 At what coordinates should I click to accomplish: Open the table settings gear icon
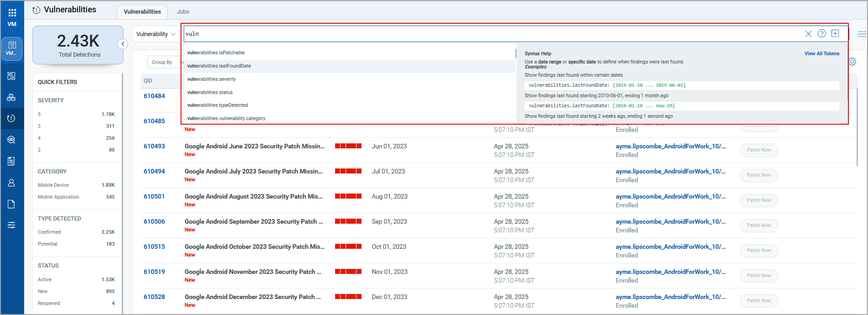[x=852, y=62]
